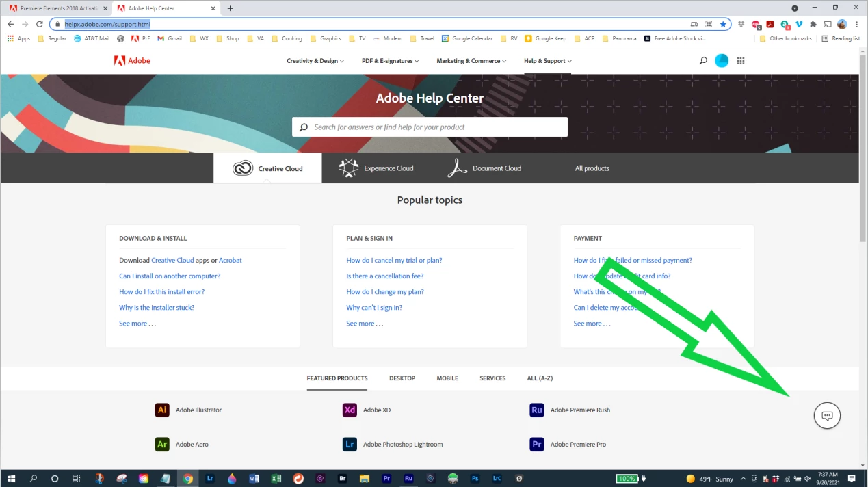This screenshot has height=487, width=868.
Task: Open How do I cancel my trial link
Action: coord(394,261)
